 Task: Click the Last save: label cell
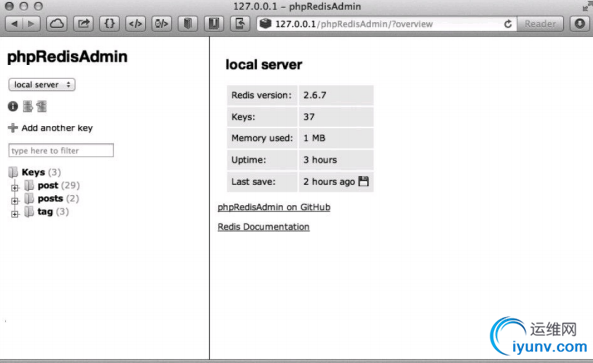[262, 182]
